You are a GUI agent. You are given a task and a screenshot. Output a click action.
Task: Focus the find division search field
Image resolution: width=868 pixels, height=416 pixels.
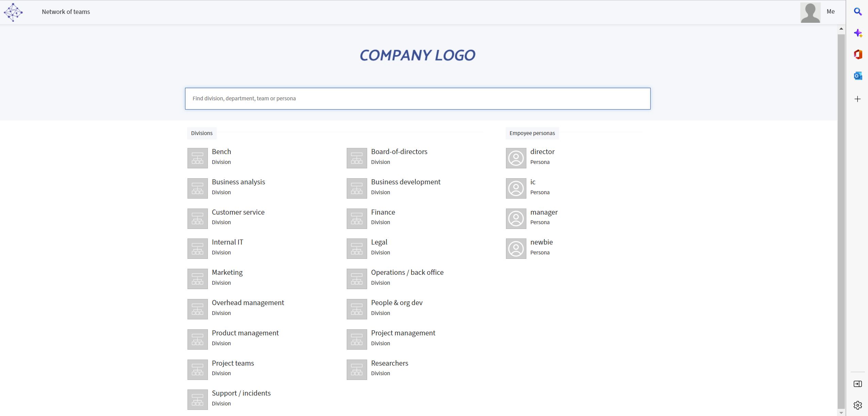pyautogui.click(x=417, y=99)
